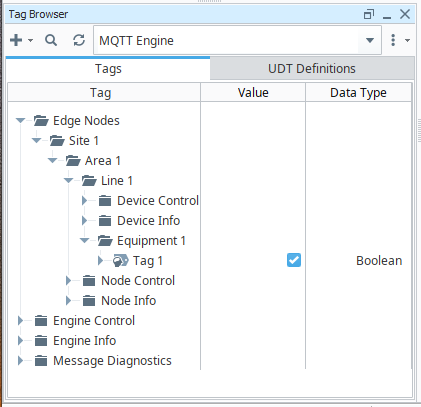Select the Tags tab
Screen dimensions: 421x407
pyautogui.click(x=108, y=69)
